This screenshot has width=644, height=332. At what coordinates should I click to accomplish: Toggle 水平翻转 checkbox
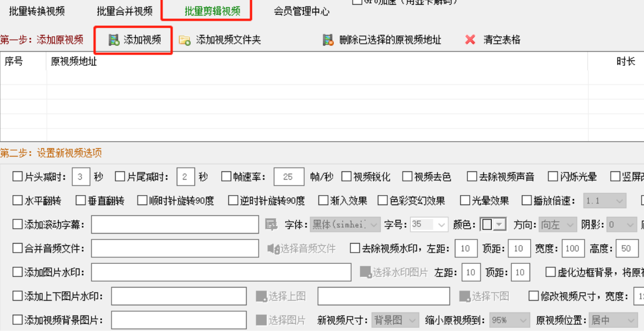18,200
